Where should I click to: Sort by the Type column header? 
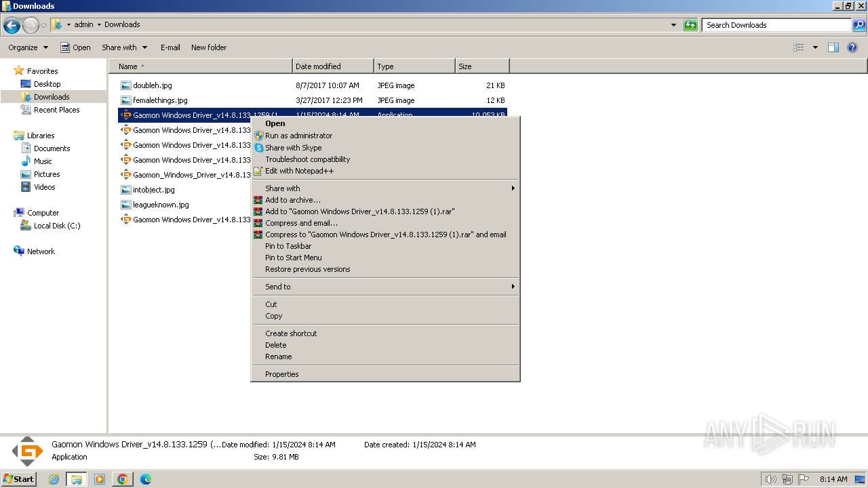414,66
